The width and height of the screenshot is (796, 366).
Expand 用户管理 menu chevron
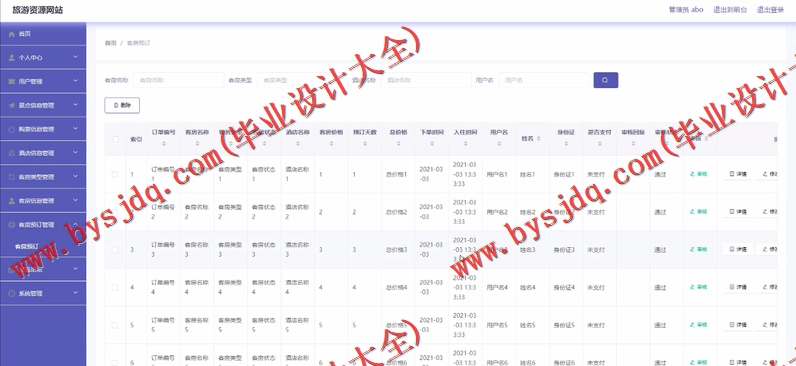[75, 81]
